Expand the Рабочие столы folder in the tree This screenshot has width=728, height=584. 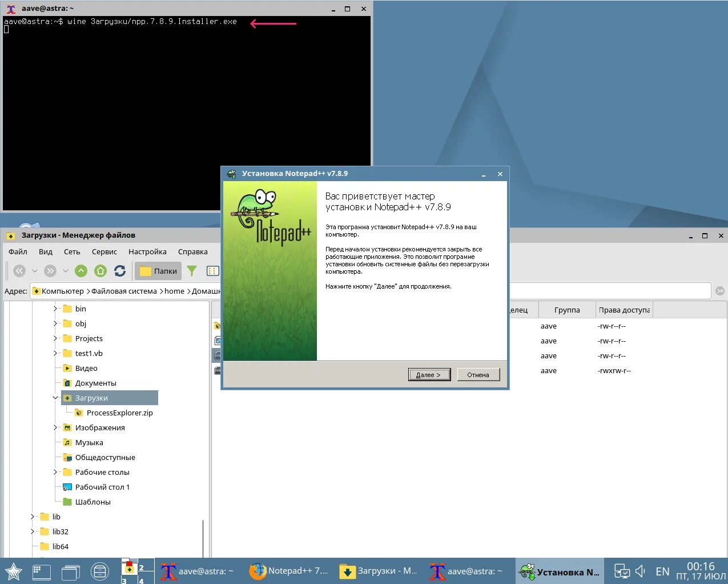(56, 472)
